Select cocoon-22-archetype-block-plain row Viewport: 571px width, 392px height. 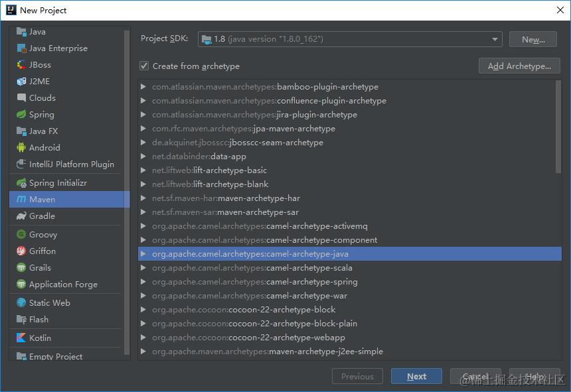(350, 324)
